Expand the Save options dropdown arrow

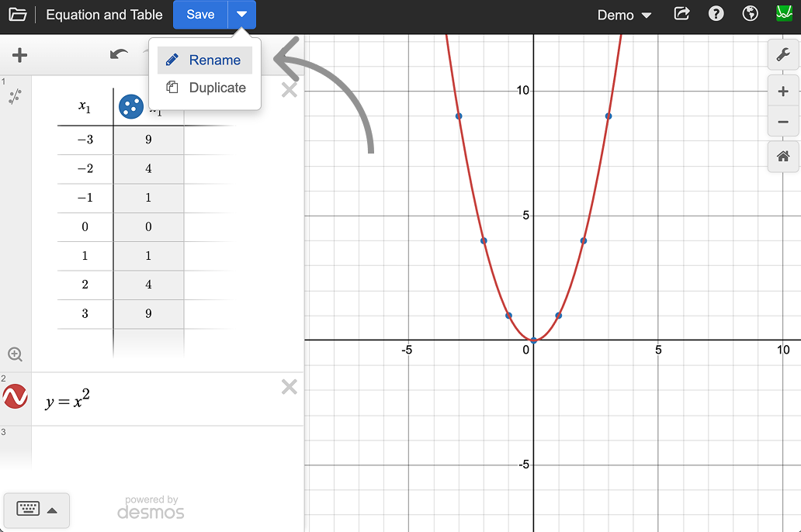tap(241, 15)
